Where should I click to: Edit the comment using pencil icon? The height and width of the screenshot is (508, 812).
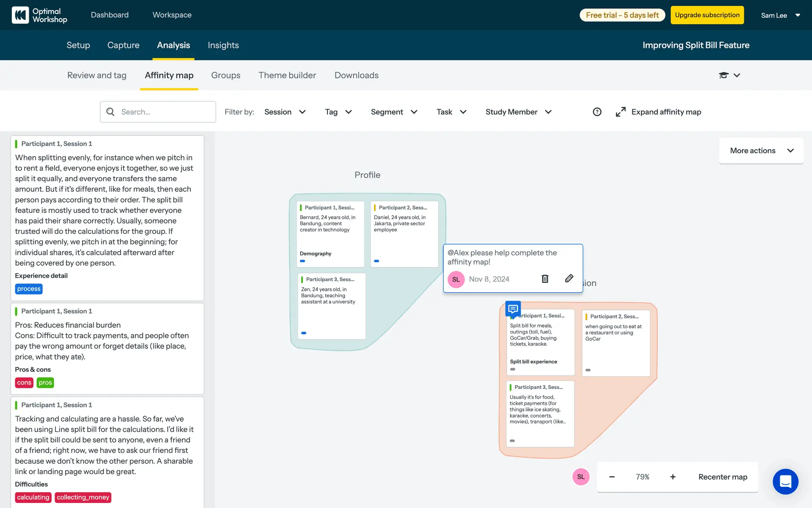[569, 279]
